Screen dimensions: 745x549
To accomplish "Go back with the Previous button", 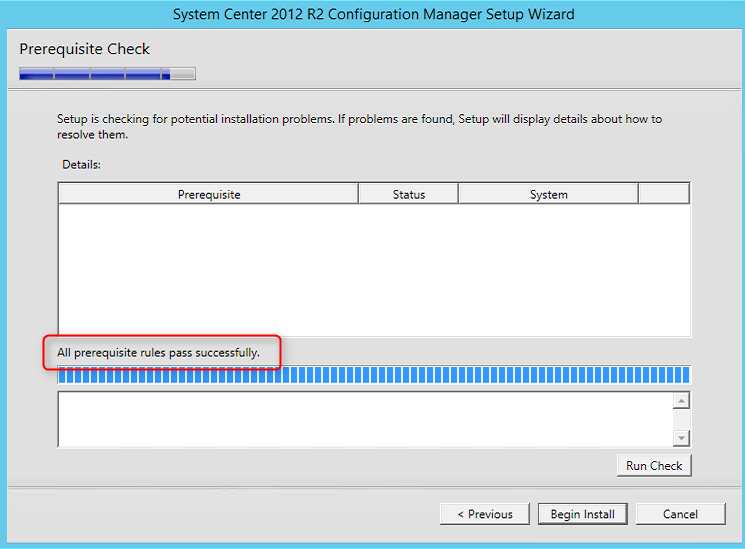I will point(485,514).
